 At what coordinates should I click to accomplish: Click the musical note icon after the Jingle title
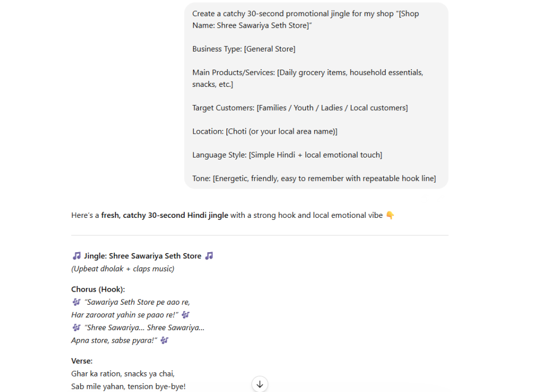pyautogui.click(x=209, y=255)
